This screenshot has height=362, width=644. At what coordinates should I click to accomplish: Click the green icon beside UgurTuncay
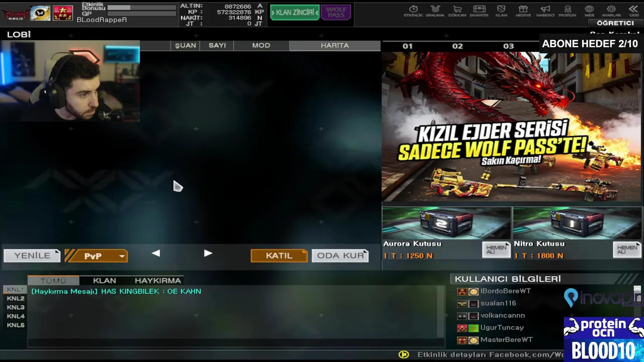(x=473, y=328)
